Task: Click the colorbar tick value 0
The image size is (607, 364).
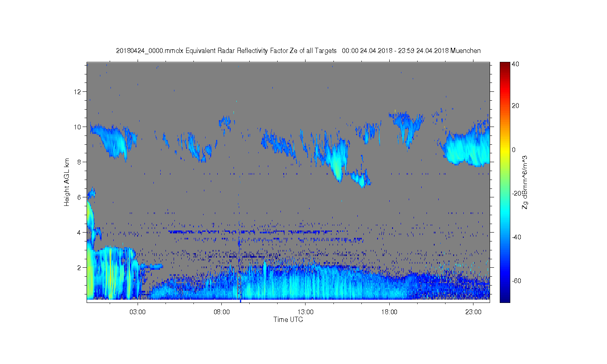Action: (x=514, y=150)
